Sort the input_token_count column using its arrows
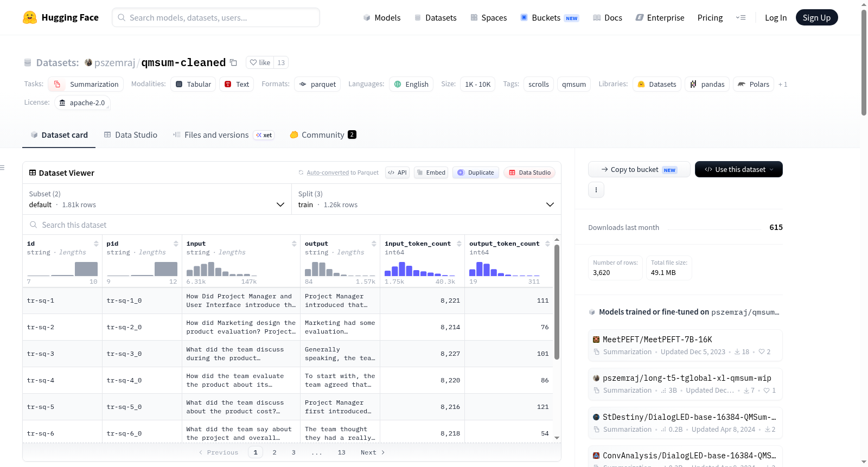The image size is (868, 467). pyautogui.click(x=459, y=244)
